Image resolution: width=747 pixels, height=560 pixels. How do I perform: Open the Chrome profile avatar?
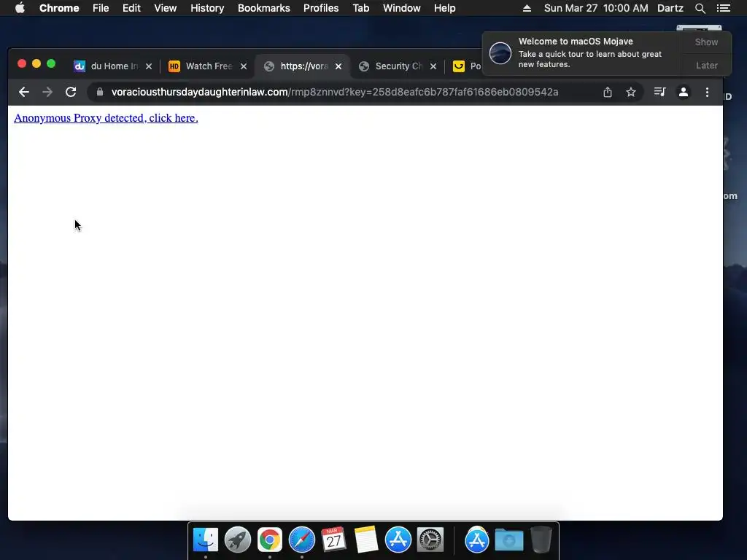click(x=683, y=92)
